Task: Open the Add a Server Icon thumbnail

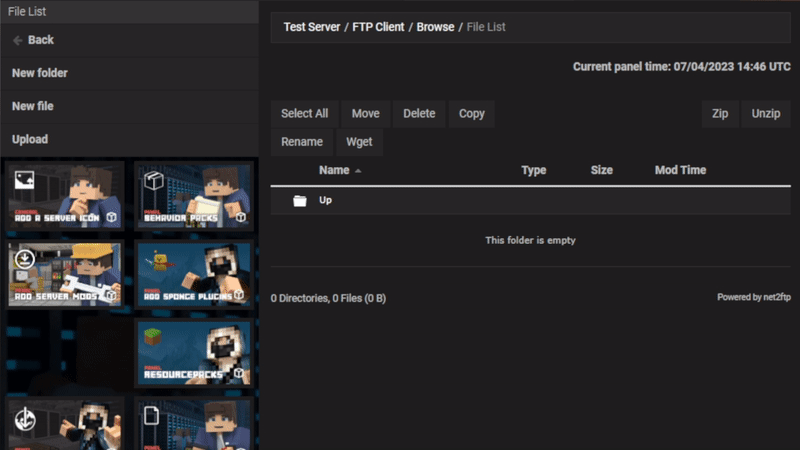Action: (66, 195)
